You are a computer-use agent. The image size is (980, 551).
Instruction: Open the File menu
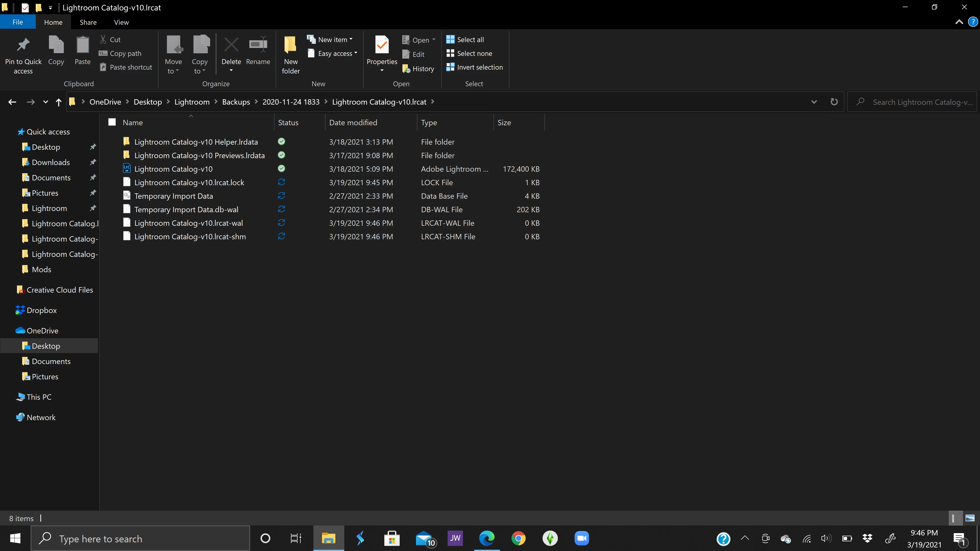(18, 22)
